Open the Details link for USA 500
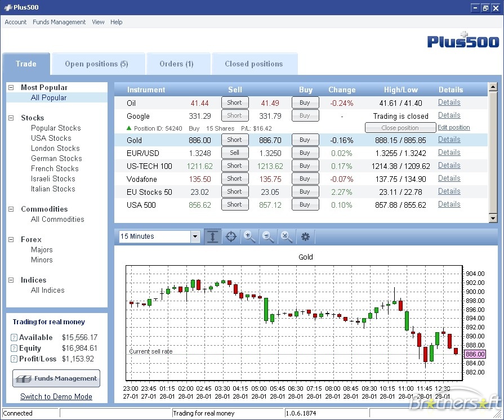The width and height of the screenshot is (504, 420). [x=449, y=204]
